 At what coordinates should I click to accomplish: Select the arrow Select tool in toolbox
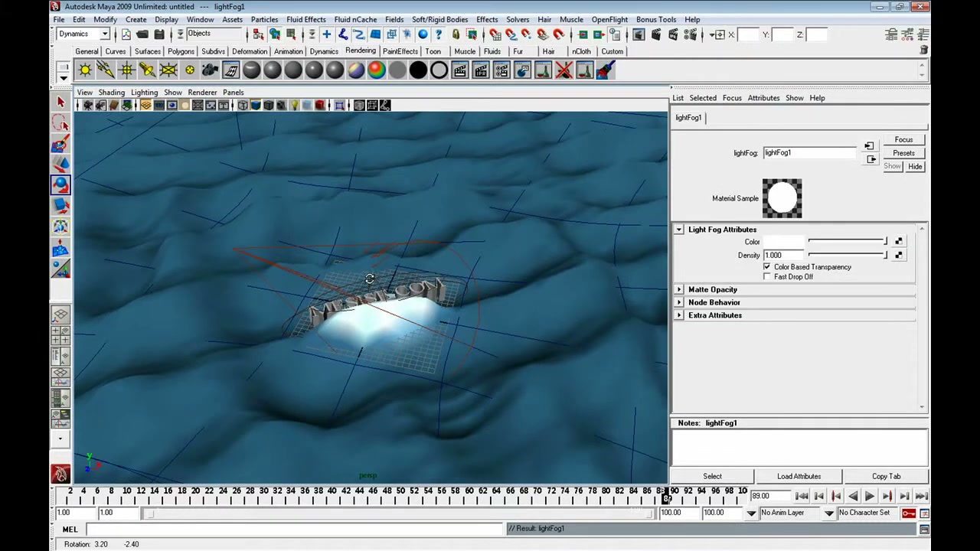click(x=61, y=102)
